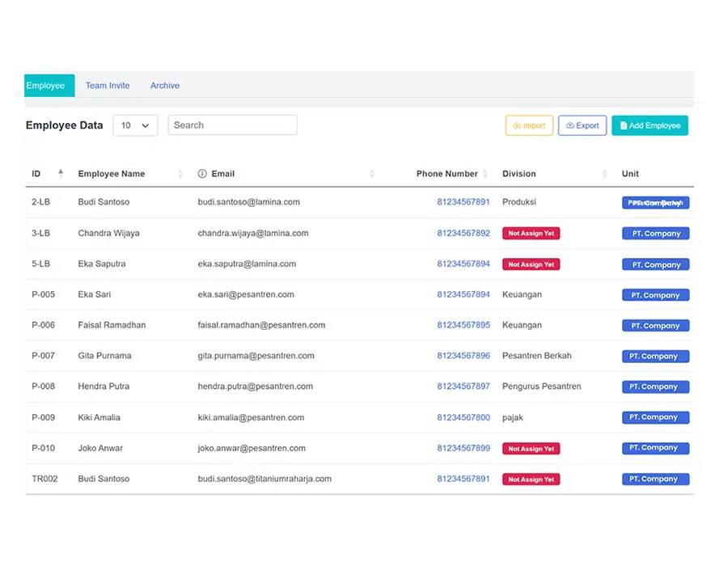This screenshot has width=728, height=566.
Task: Click the ID cell TR002
Action: coord(44,479)
